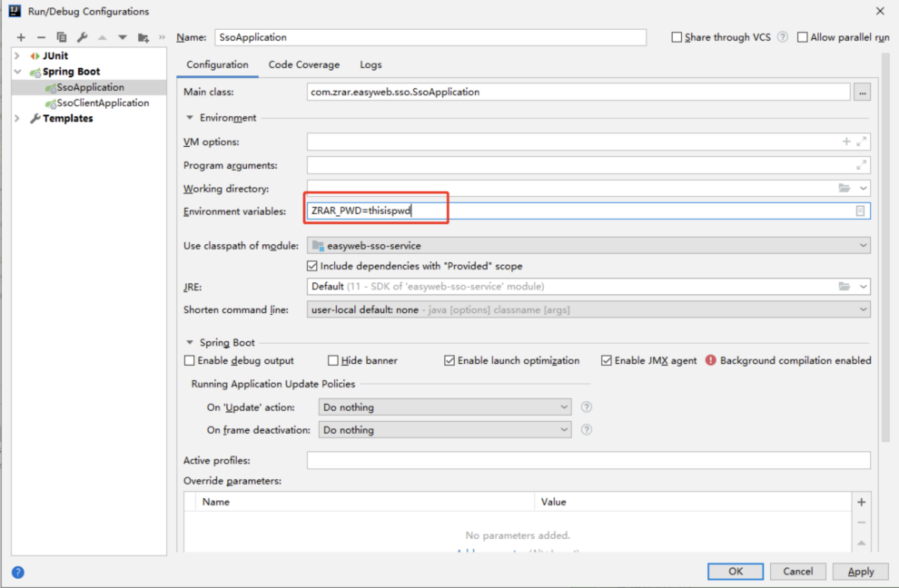The height and width of the screenshot is (588, 899).
Task: Move the configuration up
Action: [102, 37]
